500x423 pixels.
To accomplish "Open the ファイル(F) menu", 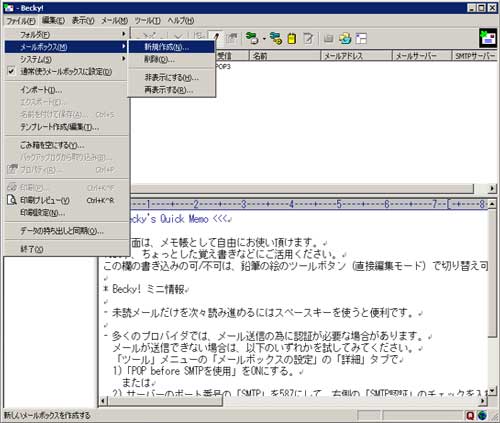I will click(x=21, y=21).
